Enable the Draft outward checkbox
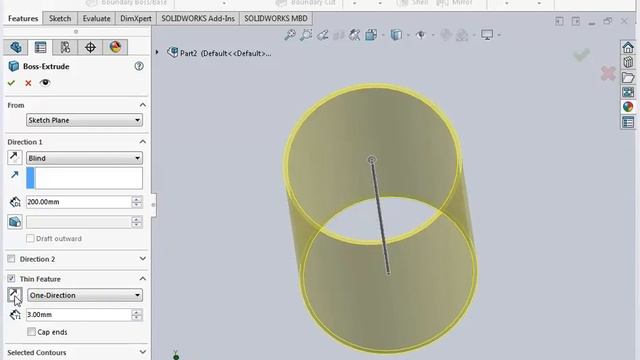The image size is (640, 360). click(30, 238)
